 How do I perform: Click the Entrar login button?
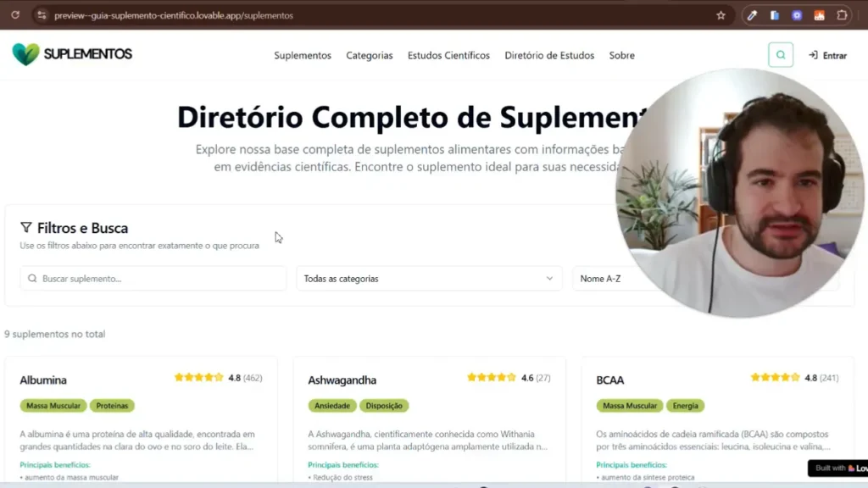coord(828,55)
